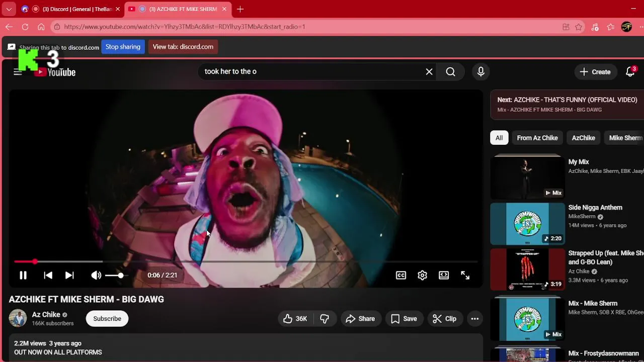Open the My Mix thumbnail
Screen dimensions: 644x362
527,178
